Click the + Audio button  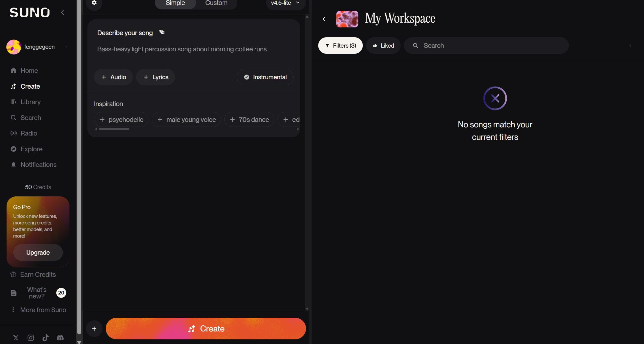(x=113, y=77)
